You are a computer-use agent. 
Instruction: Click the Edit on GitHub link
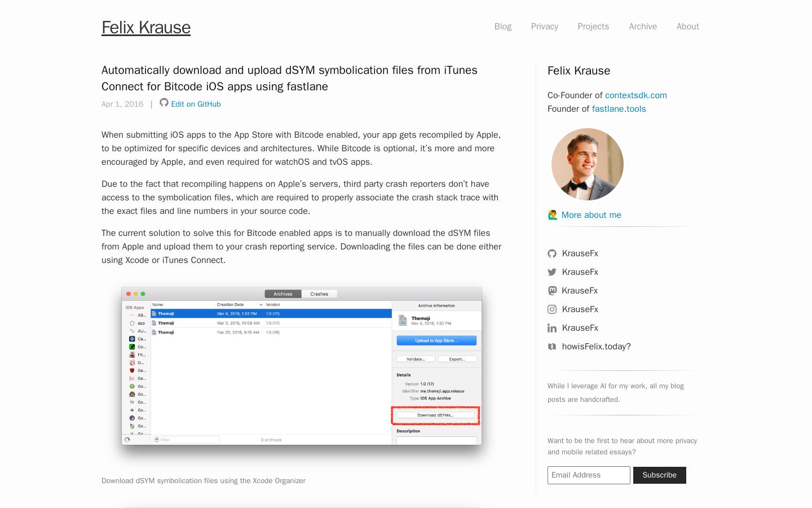click(x=196, y=104)
